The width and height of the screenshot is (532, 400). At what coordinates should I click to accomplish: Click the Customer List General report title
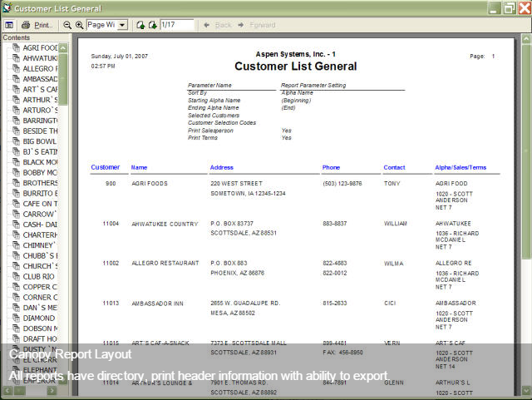[296, 67]
